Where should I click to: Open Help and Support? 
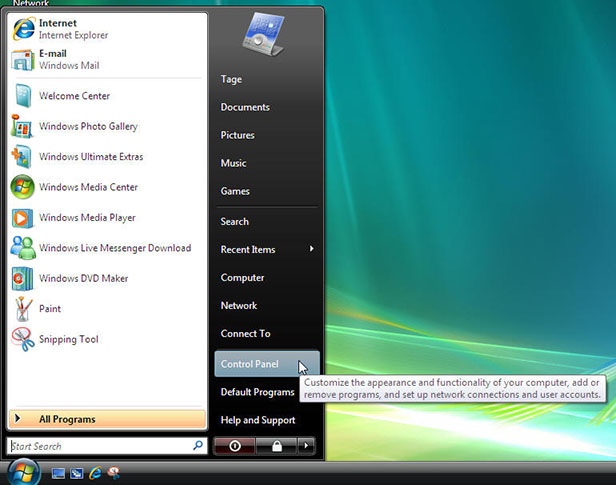point(258,420)
